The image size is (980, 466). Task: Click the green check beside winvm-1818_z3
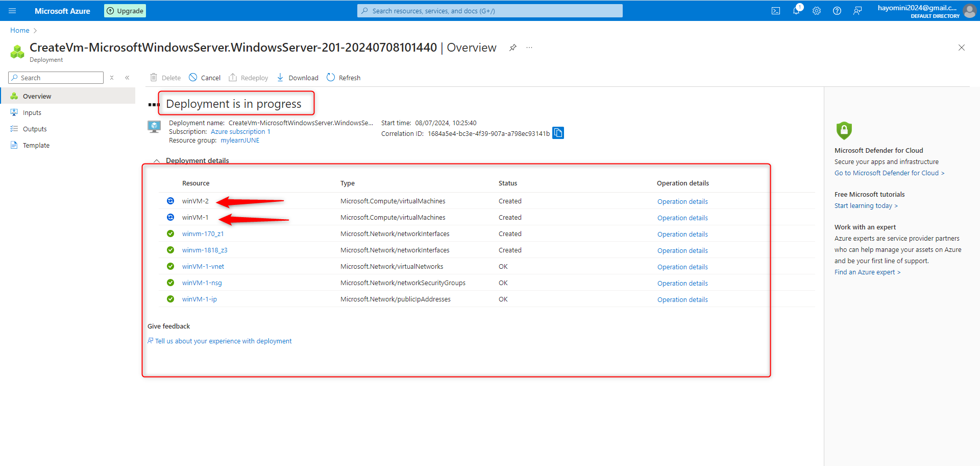click(170, 250)
